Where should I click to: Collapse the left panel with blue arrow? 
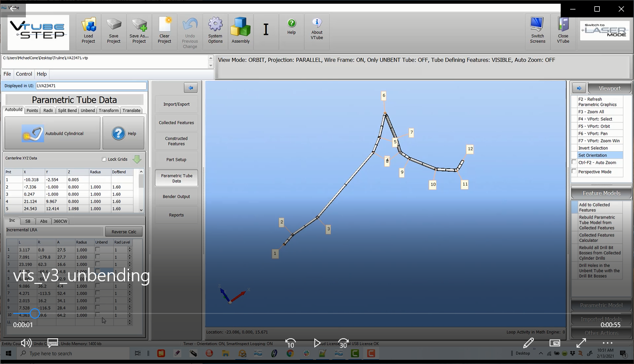[x=190, y=87]
